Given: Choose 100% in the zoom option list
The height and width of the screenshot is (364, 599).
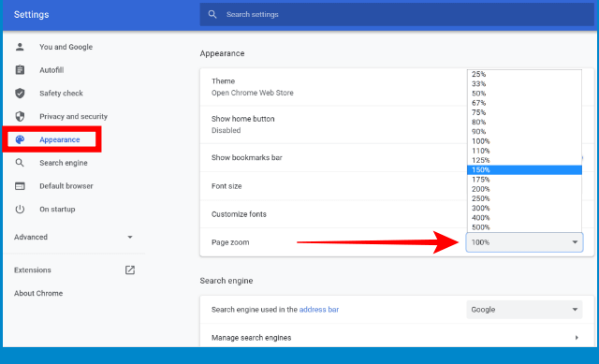Looking at the screenshot, I should [524, 141].
